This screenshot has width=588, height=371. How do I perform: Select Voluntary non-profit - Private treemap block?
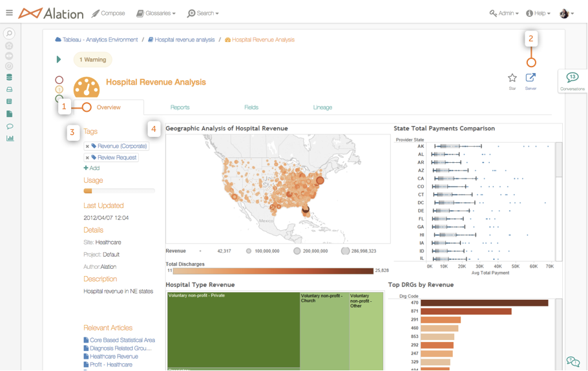tap(233, 330)
